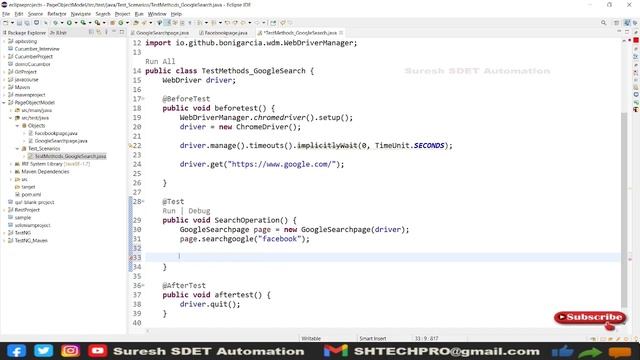Click the Save All toolbar icon
640x360 pixels.
coord(27,23)
